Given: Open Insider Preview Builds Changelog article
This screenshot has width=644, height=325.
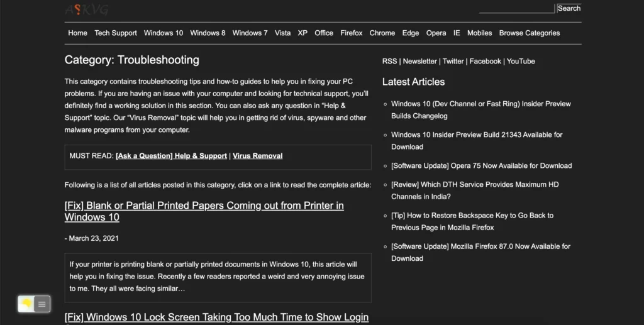Looking at the screenshot, I should click(x=481, y=110).
